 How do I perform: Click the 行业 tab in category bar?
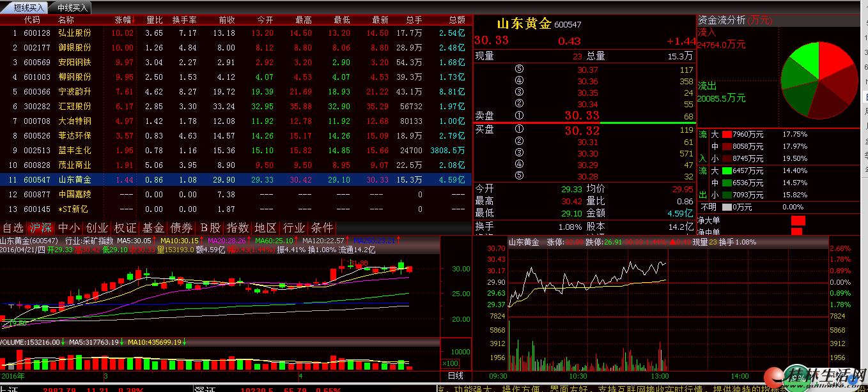[x=294, y=228]
